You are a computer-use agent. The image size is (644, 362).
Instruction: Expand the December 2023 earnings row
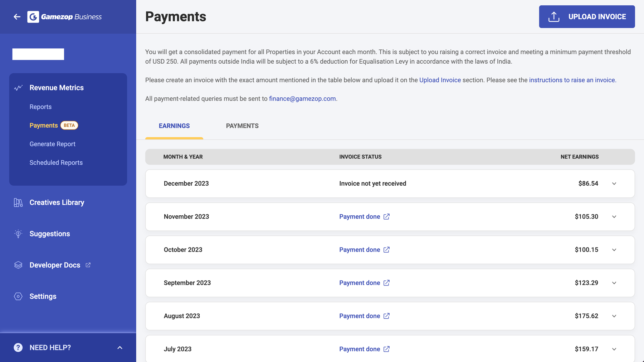click(614, 184)
